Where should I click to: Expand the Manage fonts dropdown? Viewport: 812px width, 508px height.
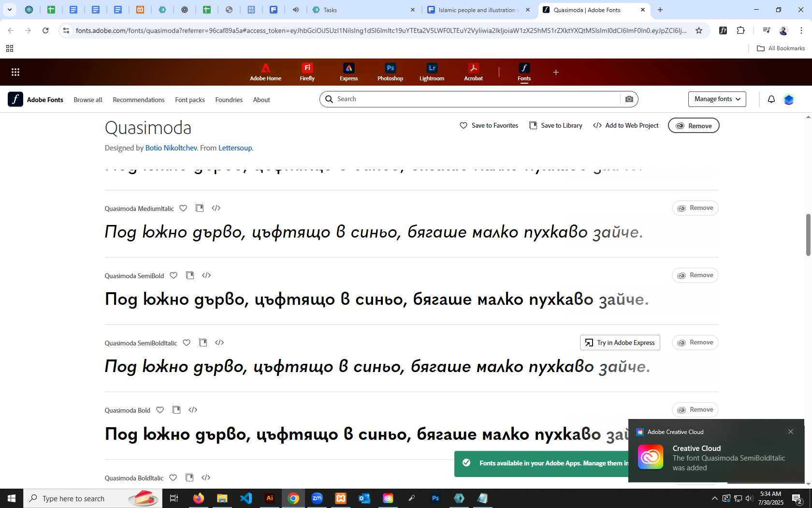point(717,99)
